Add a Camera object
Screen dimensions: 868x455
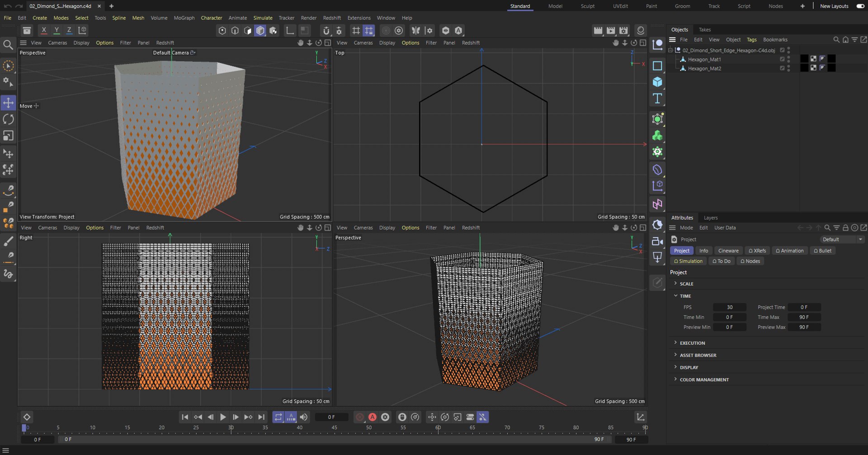pyautogui.click(x=657, y=241)
